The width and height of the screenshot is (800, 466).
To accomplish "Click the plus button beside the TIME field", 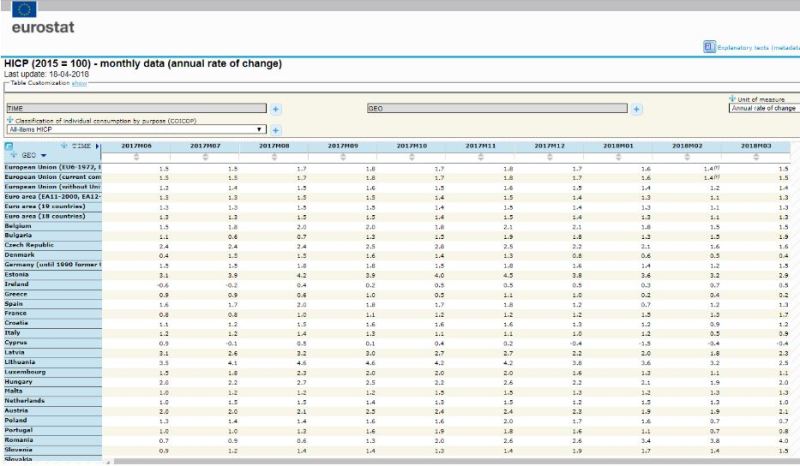I will coord(276,108).
